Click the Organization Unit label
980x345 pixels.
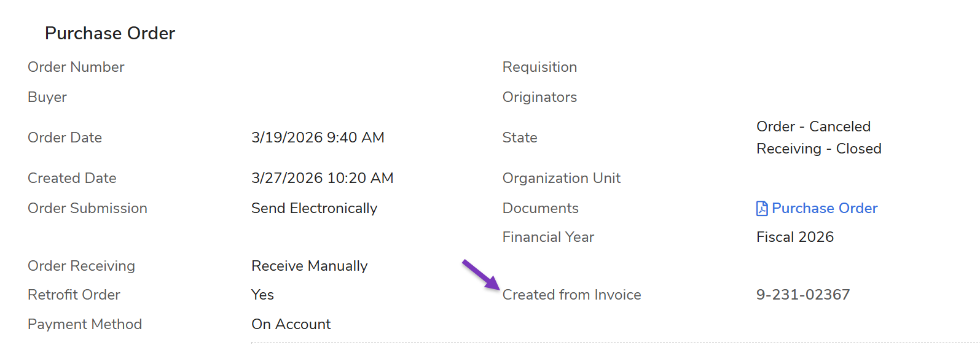coord(562,178)
